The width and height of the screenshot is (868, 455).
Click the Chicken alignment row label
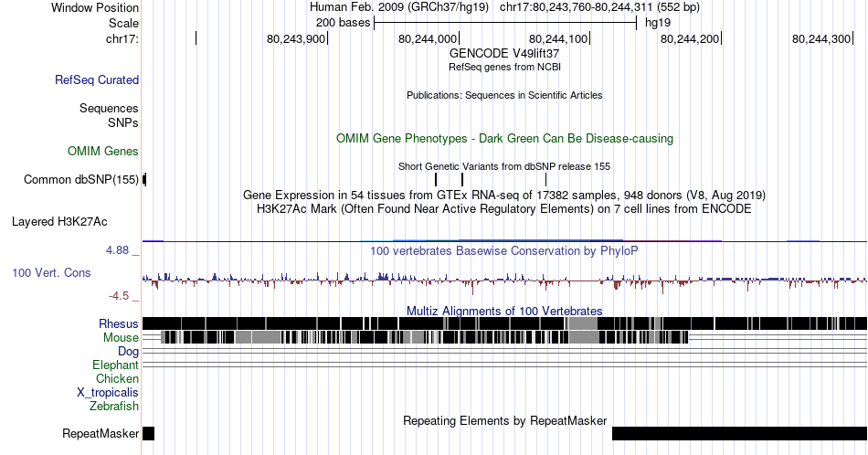pos(117,378)
